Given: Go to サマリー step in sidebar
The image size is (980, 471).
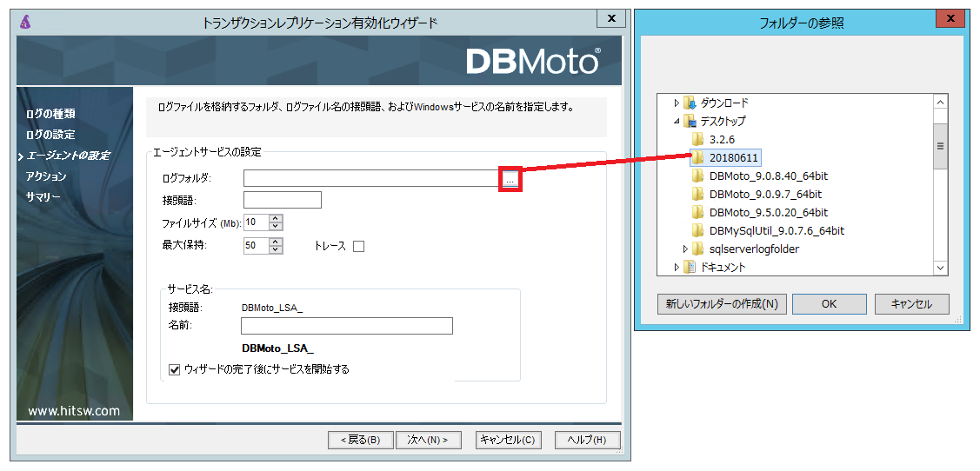Looking at the screenshot, I should coord(43,196).
